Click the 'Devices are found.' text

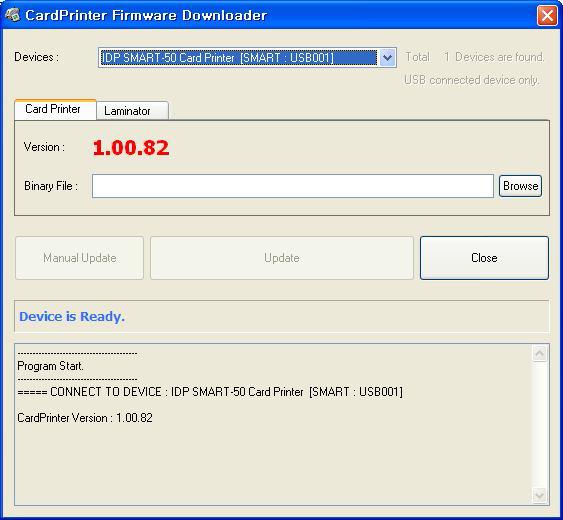[499, 57]
